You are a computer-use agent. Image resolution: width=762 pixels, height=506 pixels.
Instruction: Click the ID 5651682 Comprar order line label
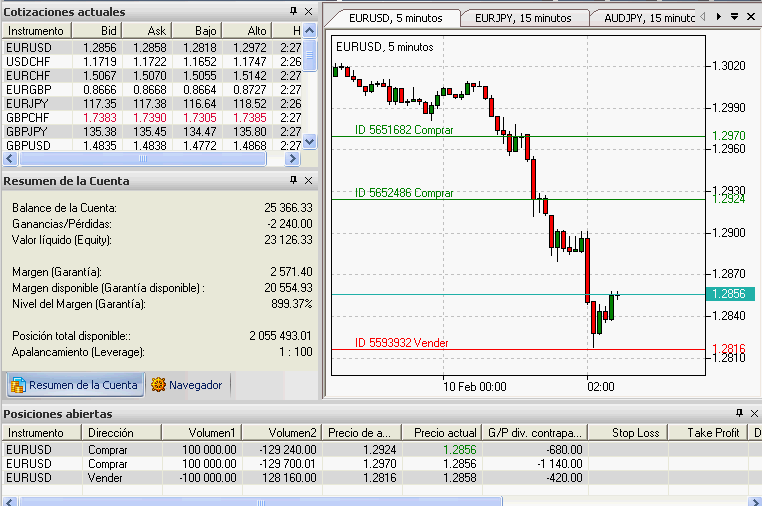coord(404,130)
